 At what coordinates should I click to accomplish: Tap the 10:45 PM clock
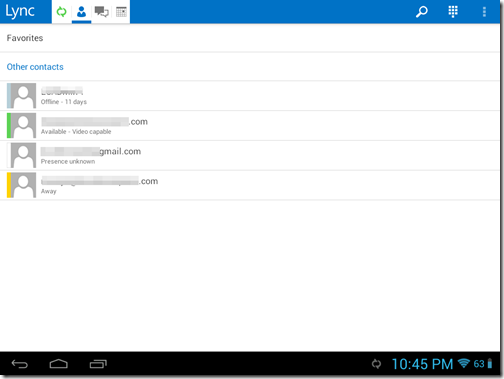pyautogui.click(x=422, y=364)
